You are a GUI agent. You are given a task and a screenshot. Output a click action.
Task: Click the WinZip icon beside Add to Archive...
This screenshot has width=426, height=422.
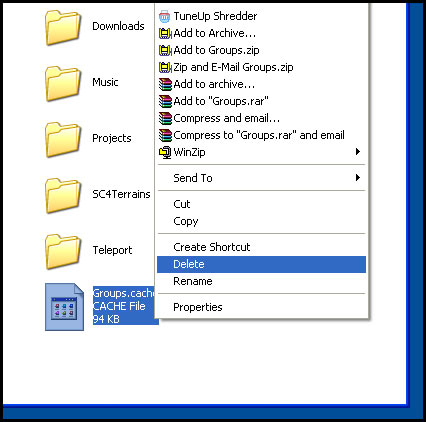click(165, 33)
